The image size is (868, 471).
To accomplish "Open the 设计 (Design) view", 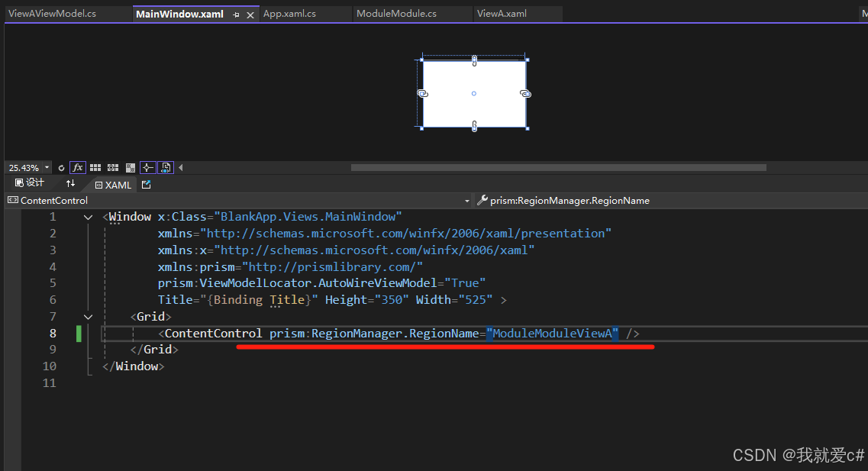I will click(28, 182).
